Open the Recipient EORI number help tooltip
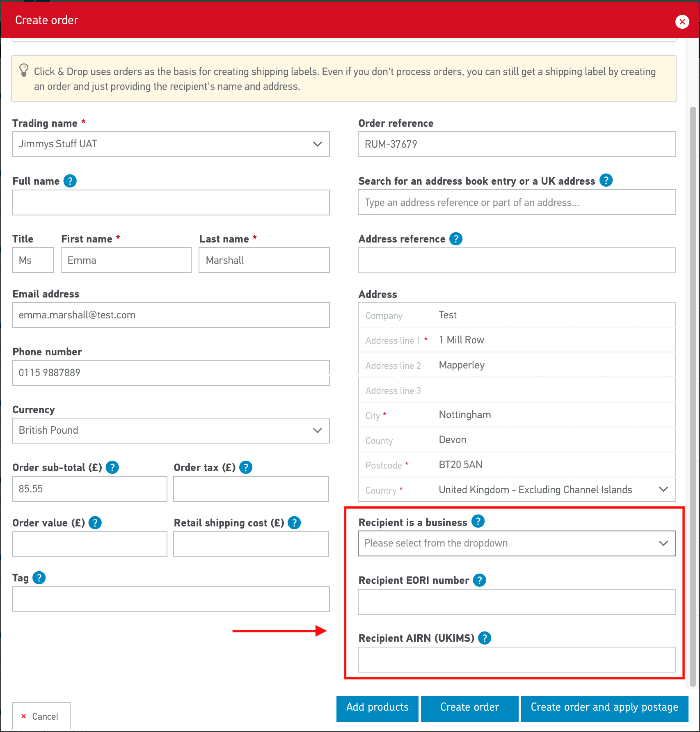The image size is (700, 732). point(479,580)
